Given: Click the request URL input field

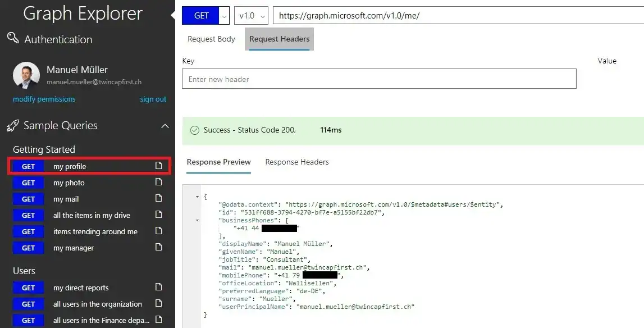Looking at the screenshot, I should click(x=458, y=16).
